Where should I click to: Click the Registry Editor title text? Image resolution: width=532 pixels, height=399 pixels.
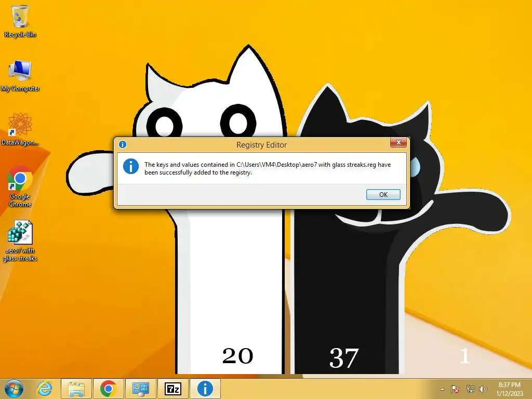[x=262, y=145]
